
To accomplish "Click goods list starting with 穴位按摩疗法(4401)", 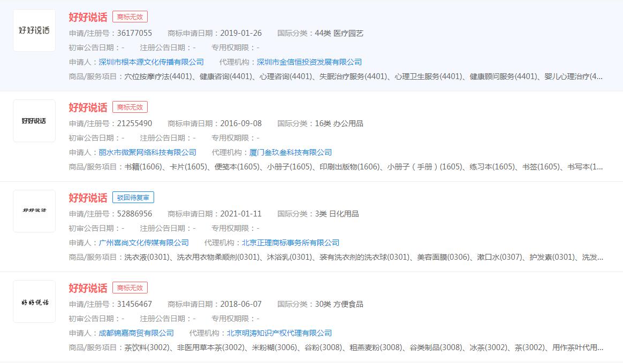I will tap(363, 76).
